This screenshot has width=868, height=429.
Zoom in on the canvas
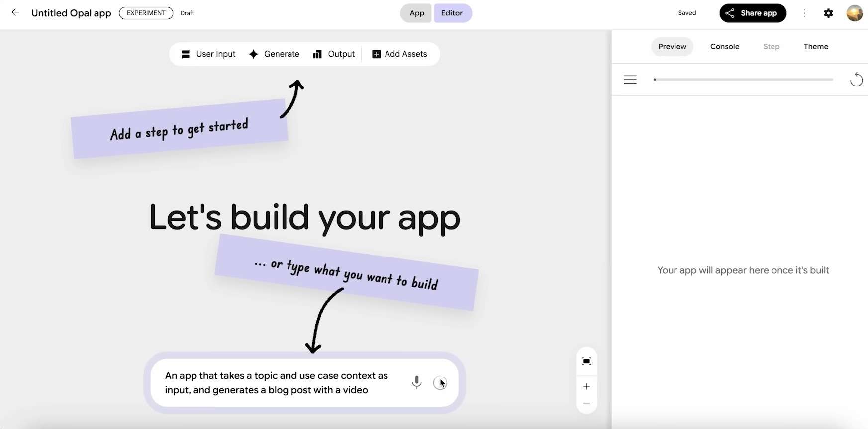click(x=586, y=386)
